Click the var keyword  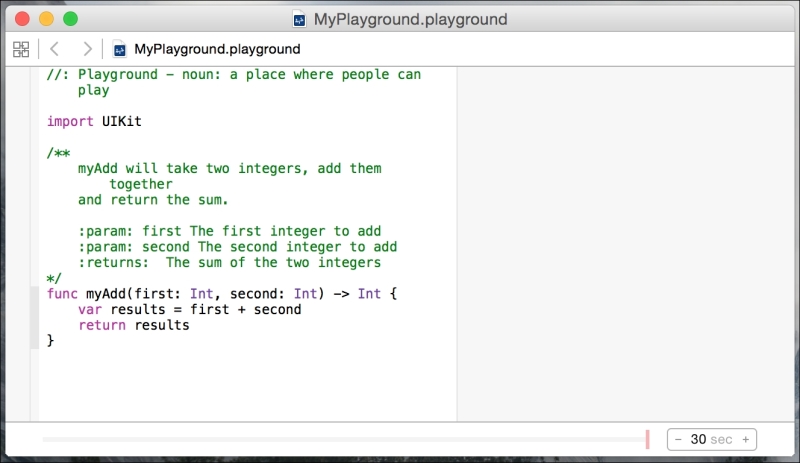(90, 309)
